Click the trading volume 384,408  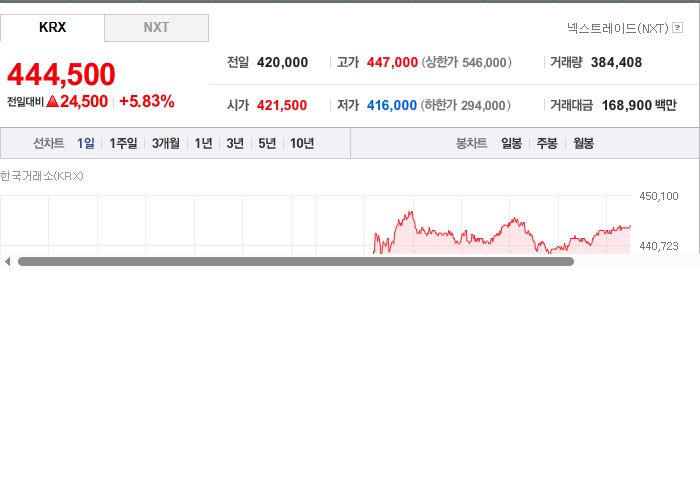pos(616,62)
